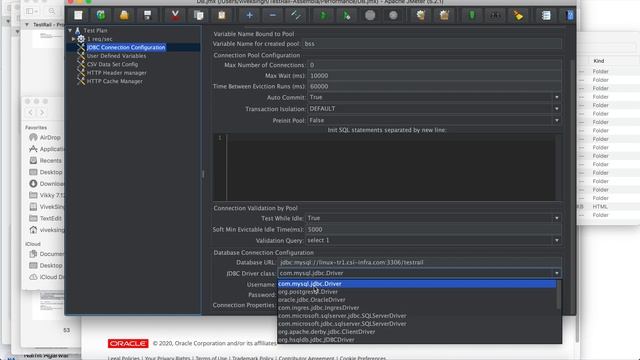Screen dimensions: 640x360
Task: Click the Init SQL statements text area
Action: point(391,167)
